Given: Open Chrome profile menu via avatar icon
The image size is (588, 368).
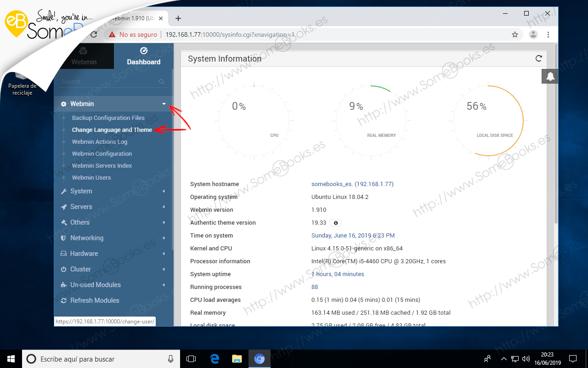Looking at the screenshot, I should 533,34.
